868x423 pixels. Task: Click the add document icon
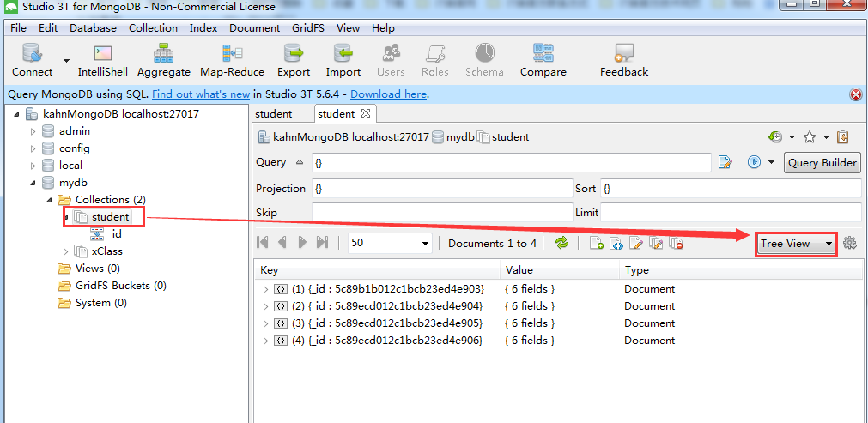pyautogui.click(x=596, y=244)
